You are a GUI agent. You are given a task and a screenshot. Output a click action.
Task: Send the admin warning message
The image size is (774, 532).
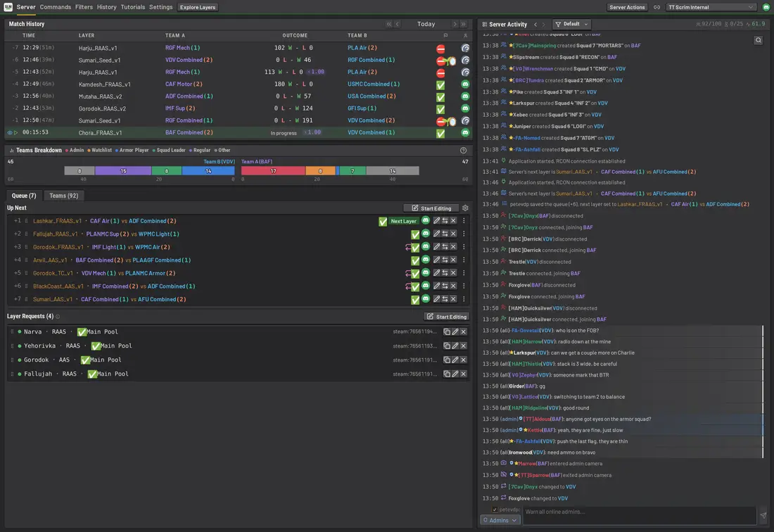[763, 514]
